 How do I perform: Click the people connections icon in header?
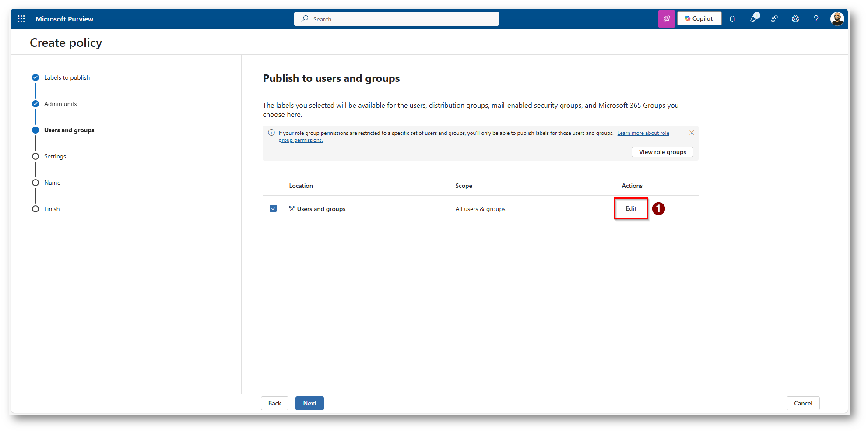[x=774, y=19]
